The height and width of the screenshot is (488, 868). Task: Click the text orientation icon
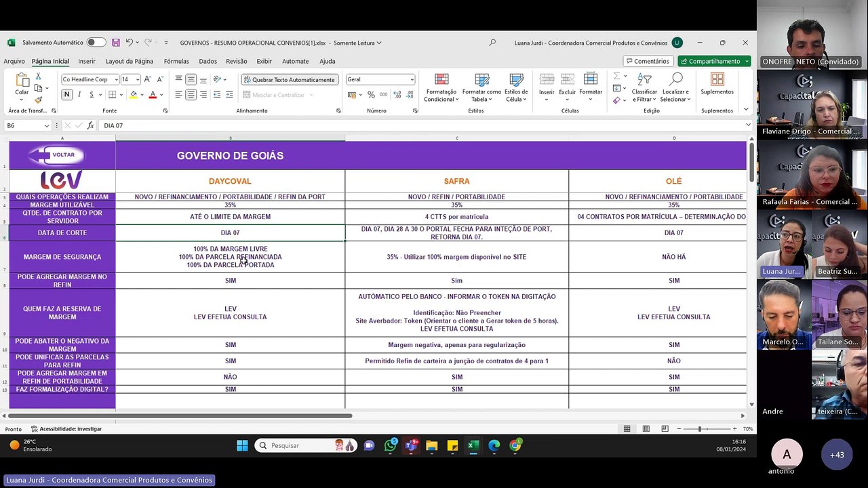(x=217, y=79)
